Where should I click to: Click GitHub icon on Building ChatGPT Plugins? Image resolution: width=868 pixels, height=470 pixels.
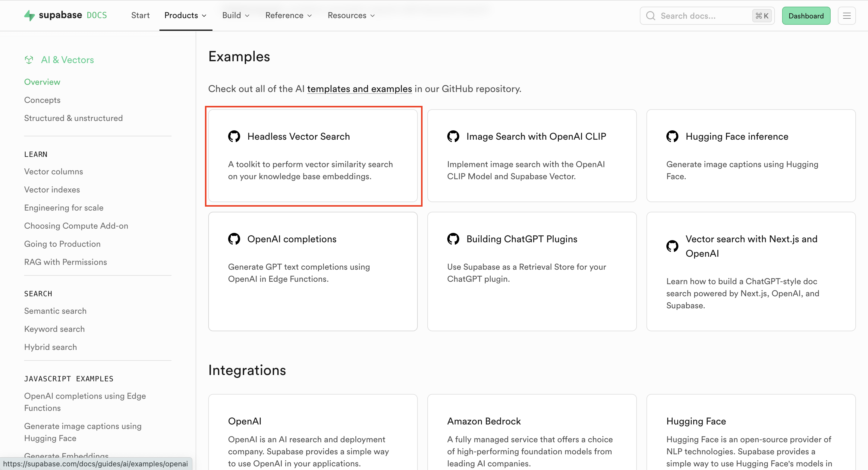(453, 239)
